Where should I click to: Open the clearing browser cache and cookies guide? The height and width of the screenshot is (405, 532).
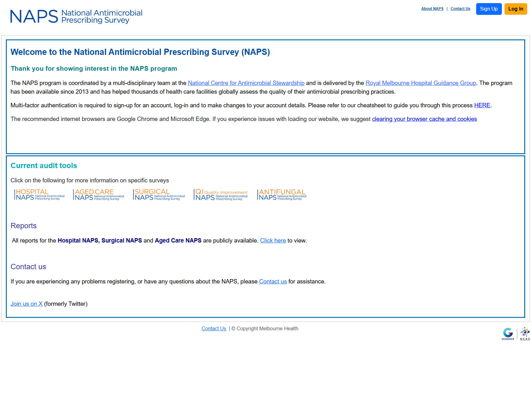[x=424, y=119]
